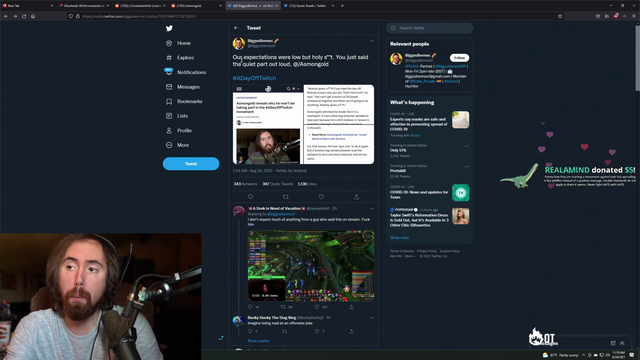Reply to the main tweet
This screenshot has height=360, width=640.
(250, 197)
